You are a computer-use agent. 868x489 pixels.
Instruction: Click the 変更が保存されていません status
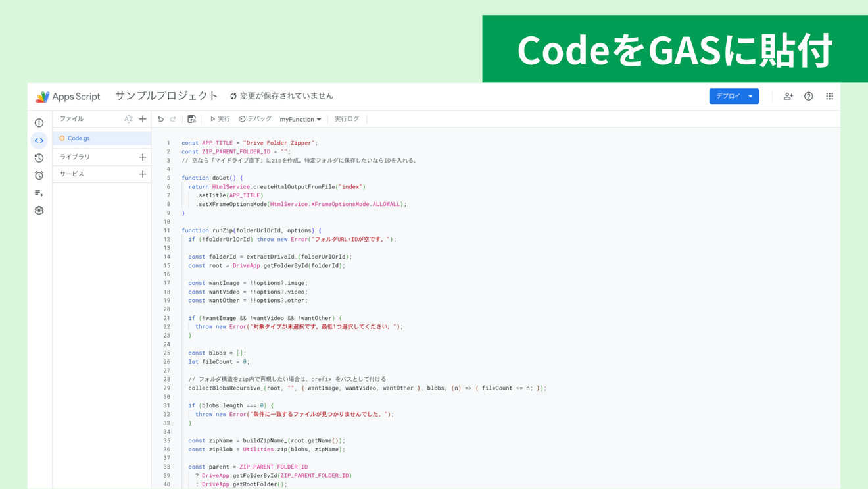point(281,96)
